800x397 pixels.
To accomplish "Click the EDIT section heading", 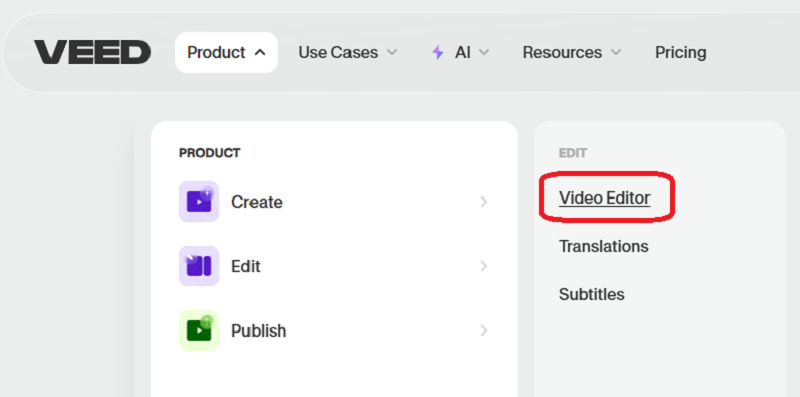I will (573, 153).
